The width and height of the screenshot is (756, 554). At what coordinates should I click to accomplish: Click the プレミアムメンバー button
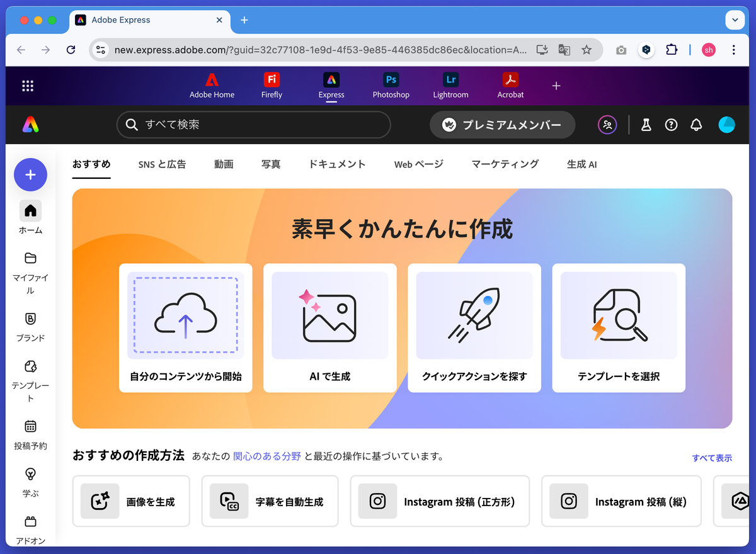(x=503, y=125)
